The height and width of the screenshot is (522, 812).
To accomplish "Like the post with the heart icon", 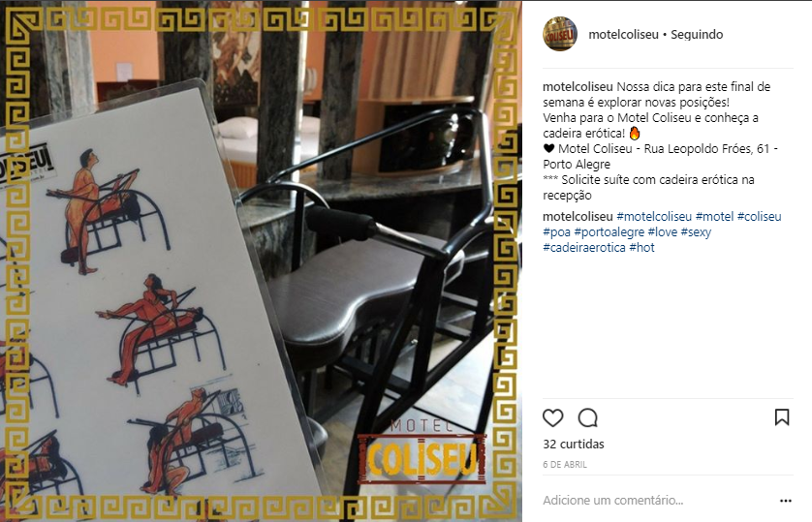I will click(552, 417).
